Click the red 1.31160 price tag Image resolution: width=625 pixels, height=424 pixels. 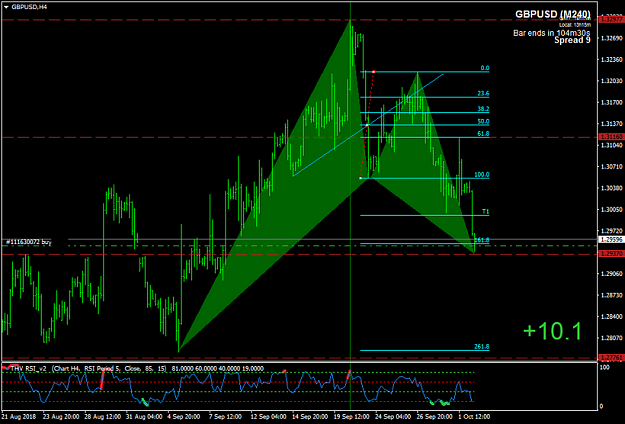point(611,137)
